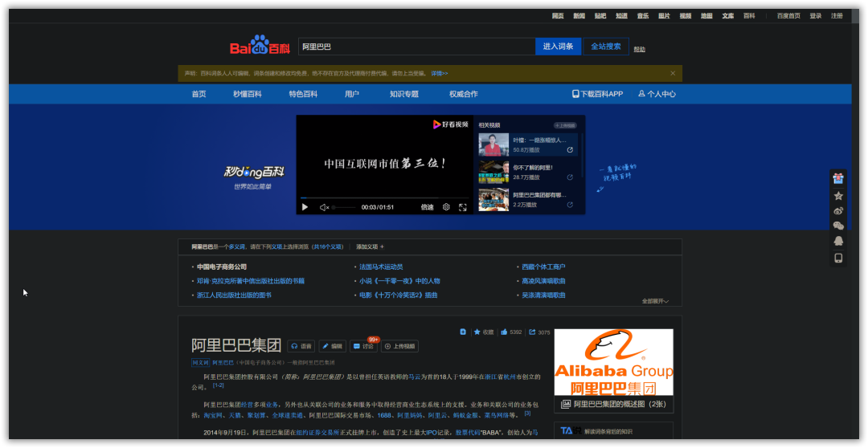Click the 上传视频 button in related videos
This screenshot has height=448, width=868.
565,125
